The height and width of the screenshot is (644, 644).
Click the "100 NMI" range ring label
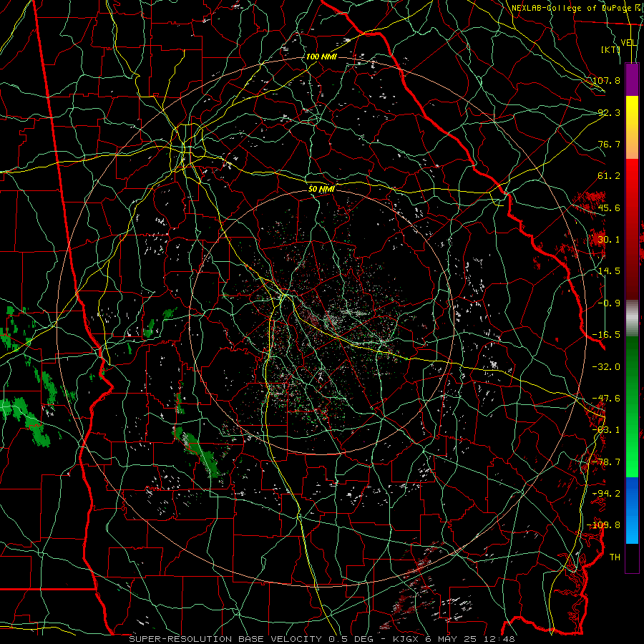321,57
